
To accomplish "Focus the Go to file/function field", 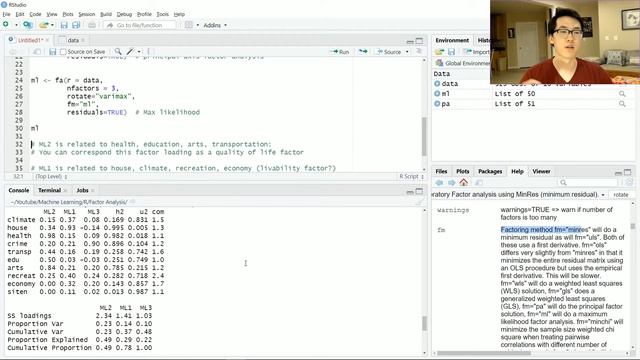I will 140,25.
